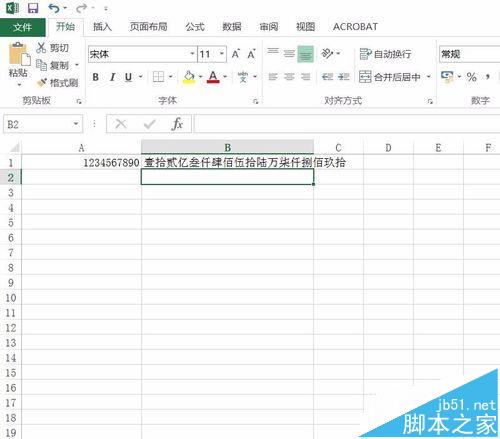Open the 剪贴板 dialog launcher
The height and width of the screenshot is (439, 500).
[x=79, y=101]
